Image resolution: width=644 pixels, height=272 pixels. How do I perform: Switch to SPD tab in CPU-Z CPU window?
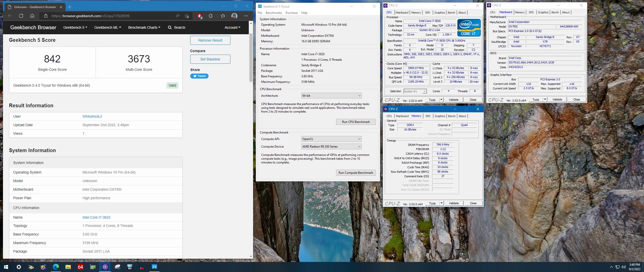[427, 13]
